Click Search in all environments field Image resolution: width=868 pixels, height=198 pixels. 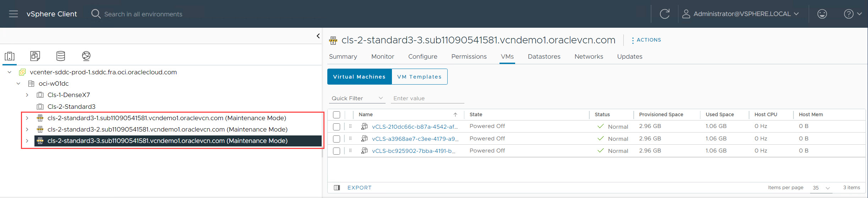[143, 14]
